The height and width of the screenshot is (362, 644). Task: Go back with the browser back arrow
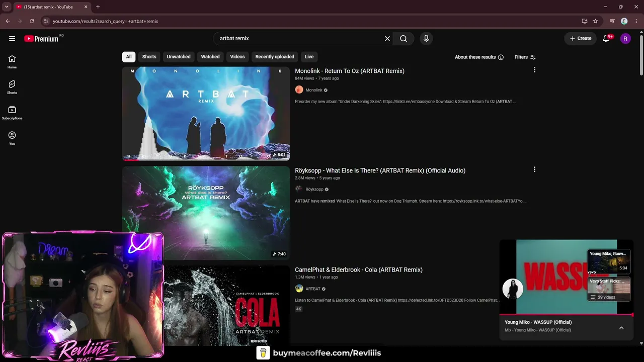[x=8, y=21]
